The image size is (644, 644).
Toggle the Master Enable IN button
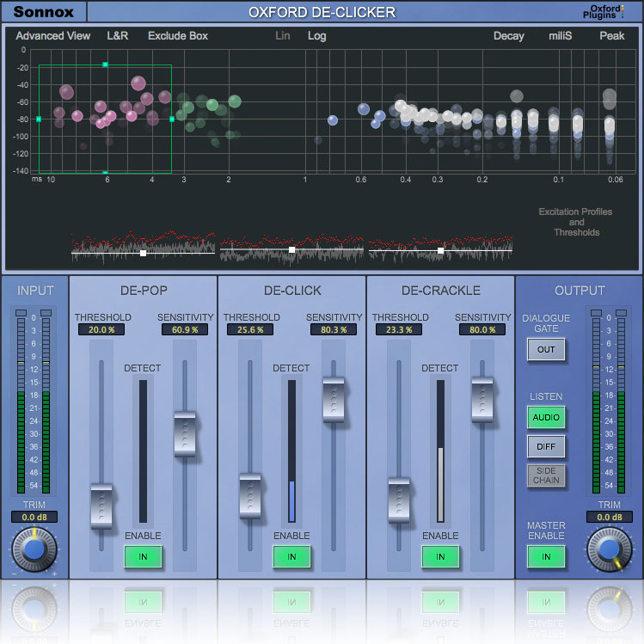546,557
